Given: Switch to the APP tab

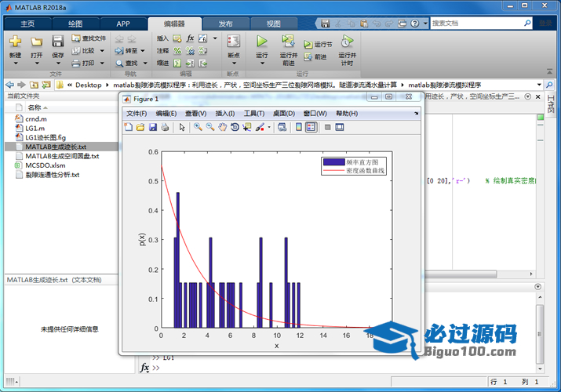Looking at the screenshot, I should pos(123,24).
